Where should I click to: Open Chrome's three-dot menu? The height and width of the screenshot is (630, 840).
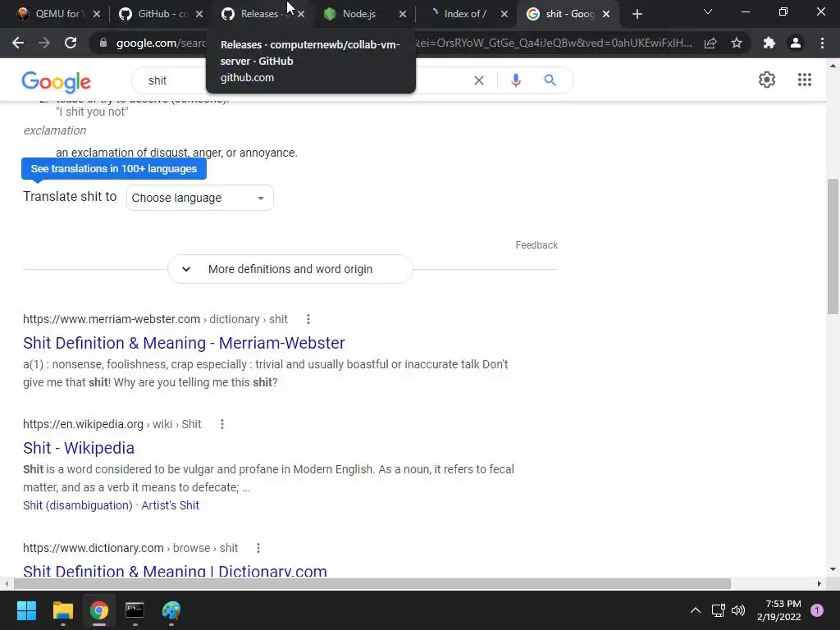point(822,43)
